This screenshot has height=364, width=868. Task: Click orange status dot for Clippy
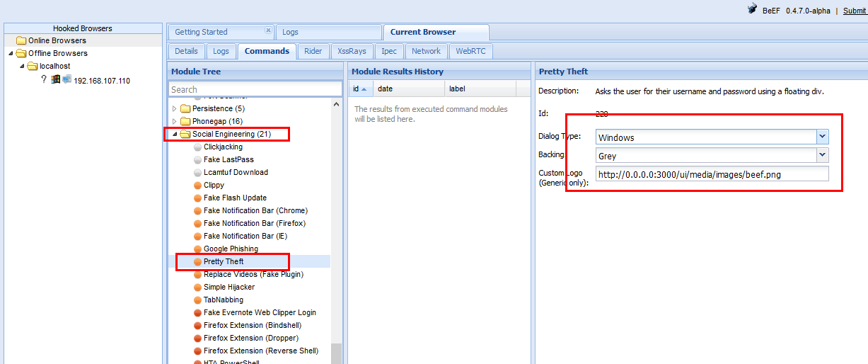197,185
